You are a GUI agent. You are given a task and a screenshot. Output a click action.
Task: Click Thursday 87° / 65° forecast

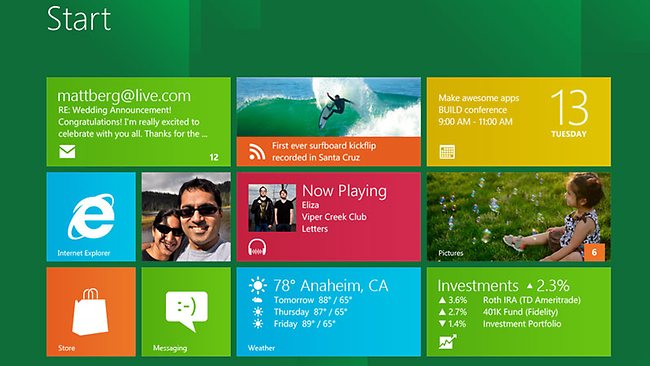(x=310, y=312)
